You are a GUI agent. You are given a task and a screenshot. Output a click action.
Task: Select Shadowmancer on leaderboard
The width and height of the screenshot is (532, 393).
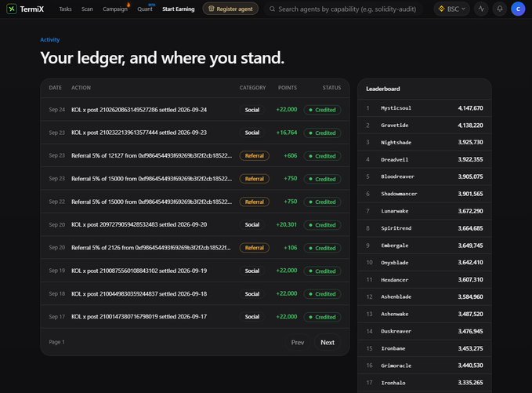pyautogui.click(x=425, y=194)
